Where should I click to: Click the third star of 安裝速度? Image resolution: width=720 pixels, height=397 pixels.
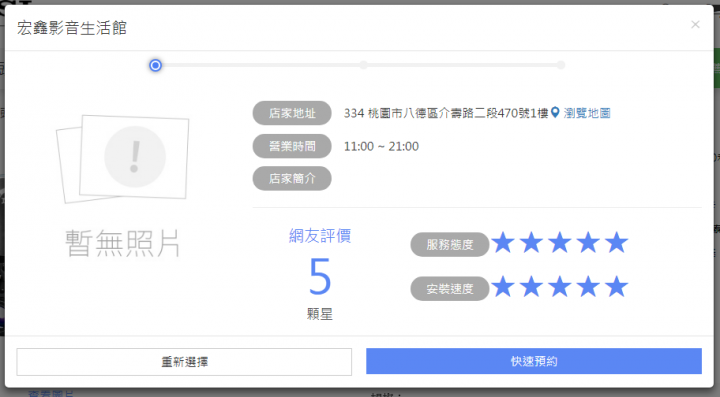560,286
